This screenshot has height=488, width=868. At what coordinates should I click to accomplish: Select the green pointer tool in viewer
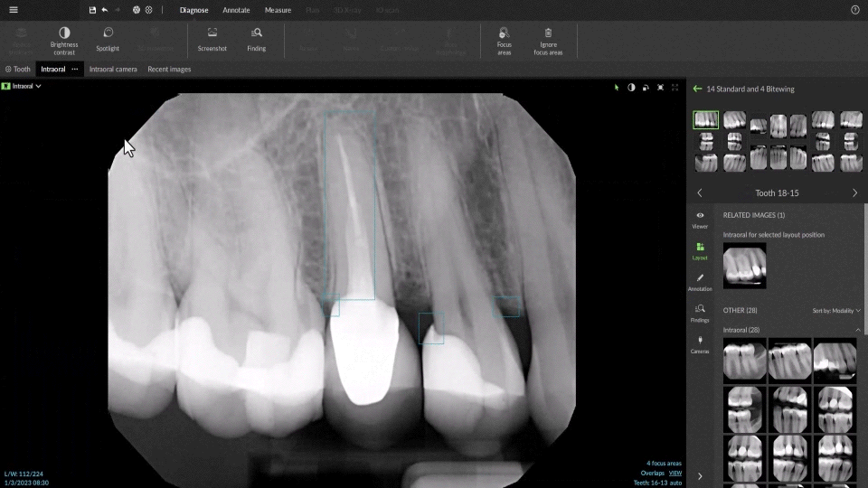(617, 88)
